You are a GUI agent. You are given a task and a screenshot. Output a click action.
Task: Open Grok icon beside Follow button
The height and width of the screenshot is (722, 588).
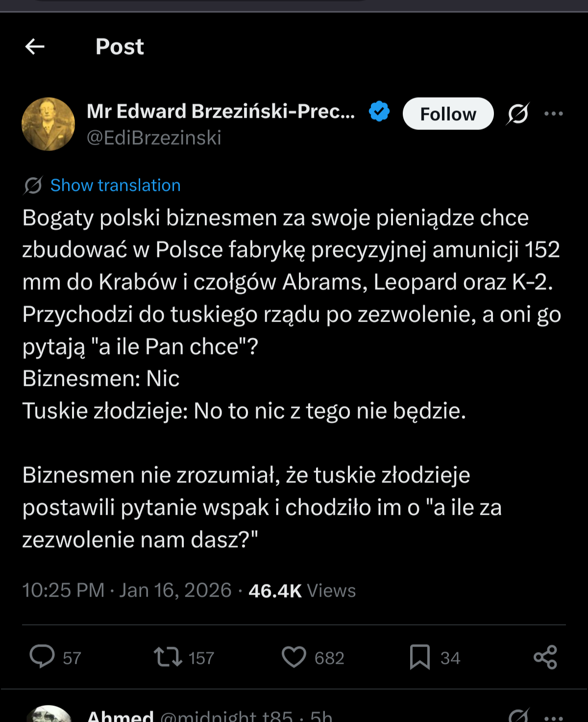[x=518, y=114]
